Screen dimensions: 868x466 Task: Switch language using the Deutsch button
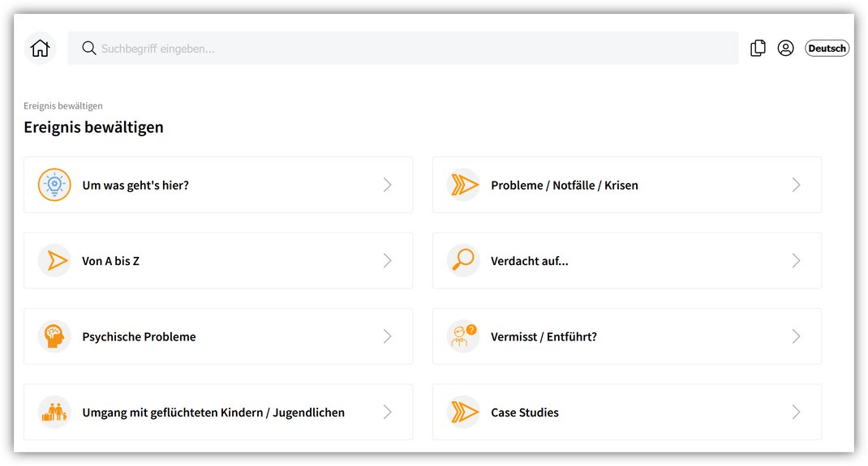click(x=827, y=48)
